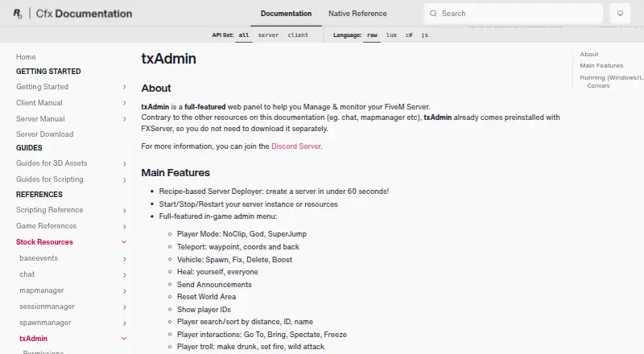Open the chat resource page

[27, 274]
